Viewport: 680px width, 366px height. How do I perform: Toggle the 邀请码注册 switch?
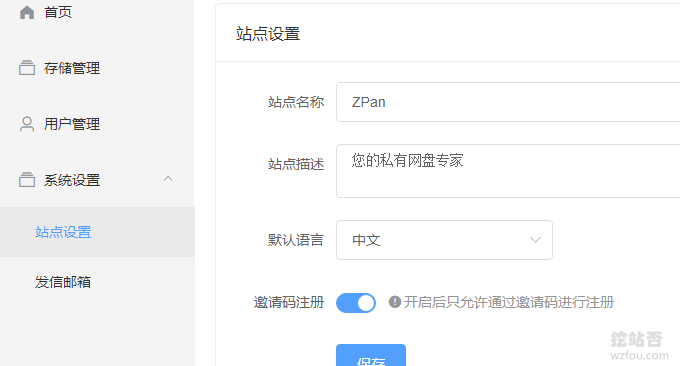(x=356, y=303)
